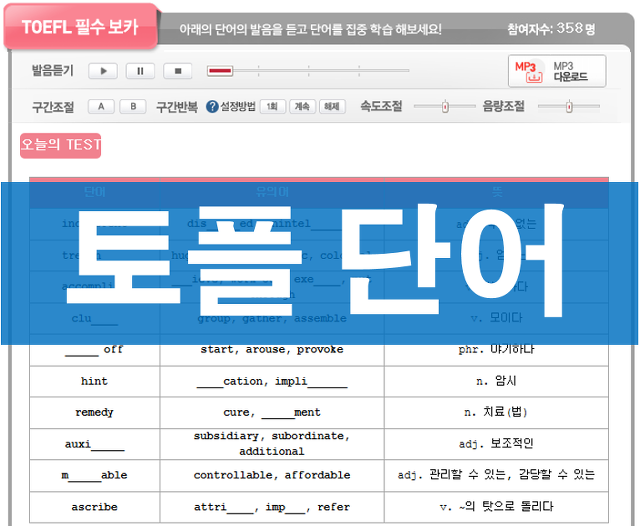The image size is (640, 526).
Task: Click meaning 'n. 치료(법)'
Action: [x=496, y=412]
